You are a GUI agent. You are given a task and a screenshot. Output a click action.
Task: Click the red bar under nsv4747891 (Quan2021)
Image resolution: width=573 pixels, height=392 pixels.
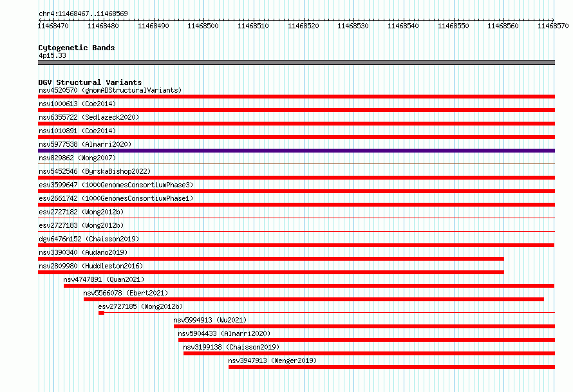pos(309,286)
